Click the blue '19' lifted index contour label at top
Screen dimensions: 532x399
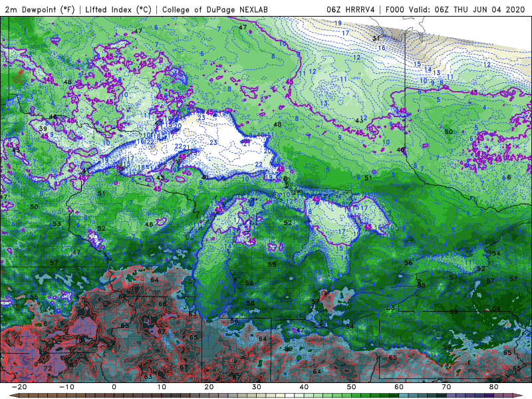point(338,23)
